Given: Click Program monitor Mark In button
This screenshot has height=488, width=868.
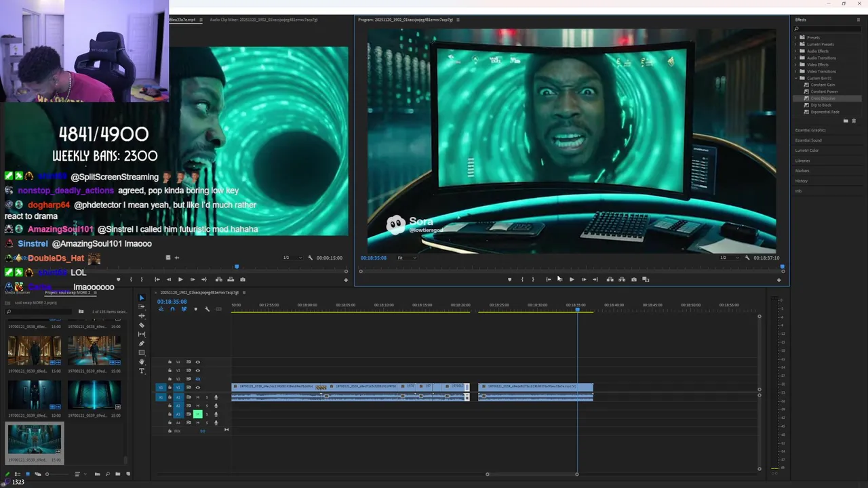Looking at the screenshot, I should (522, 279).
